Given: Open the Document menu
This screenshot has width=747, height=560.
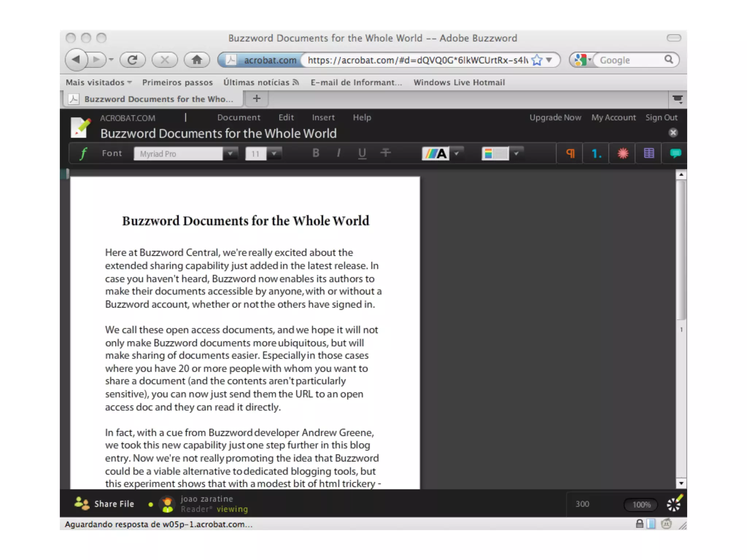Looking at the screenshot, I should (x=239, y=117).
